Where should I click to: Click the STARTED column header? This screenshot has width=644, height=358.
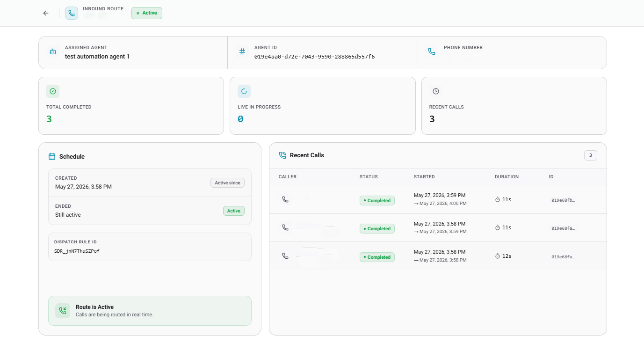pos(424,177)
